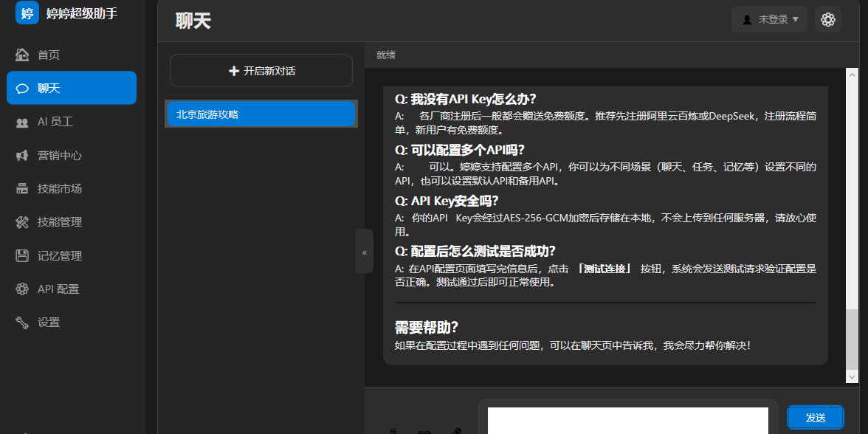Open the 未登录 account dropdown
This screenshot has width=868, height=434.
[769, 19]
